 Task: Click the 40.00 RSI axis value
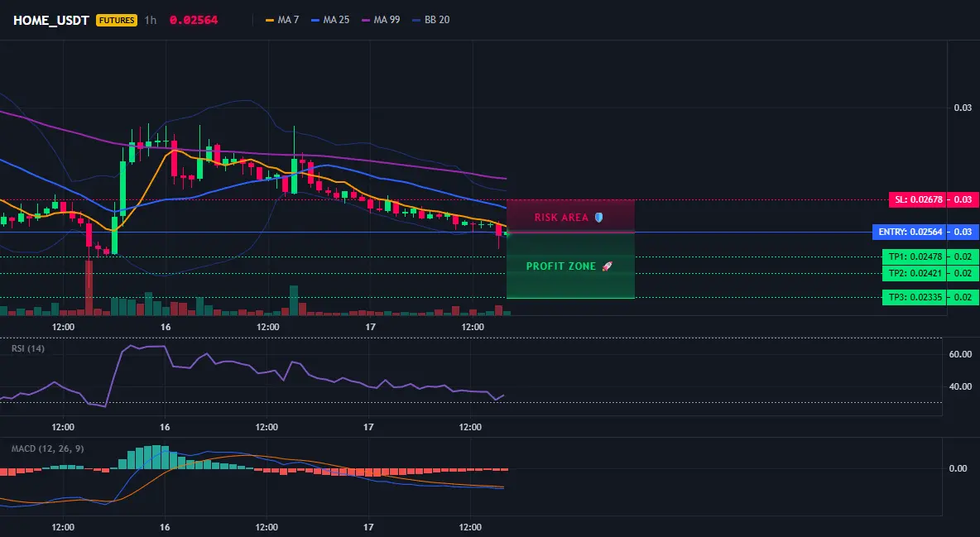[x=960, y=386]
